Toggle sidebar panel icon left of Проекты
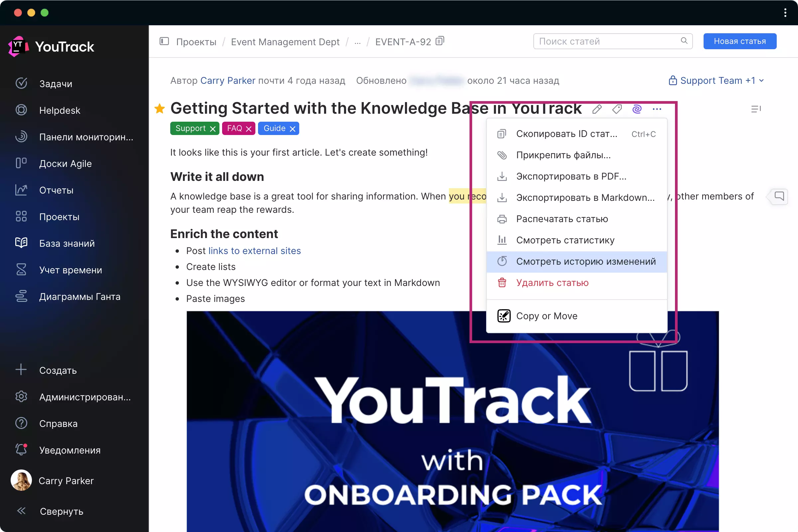Viewport: 798px width, 532px height. click(164, 41)
